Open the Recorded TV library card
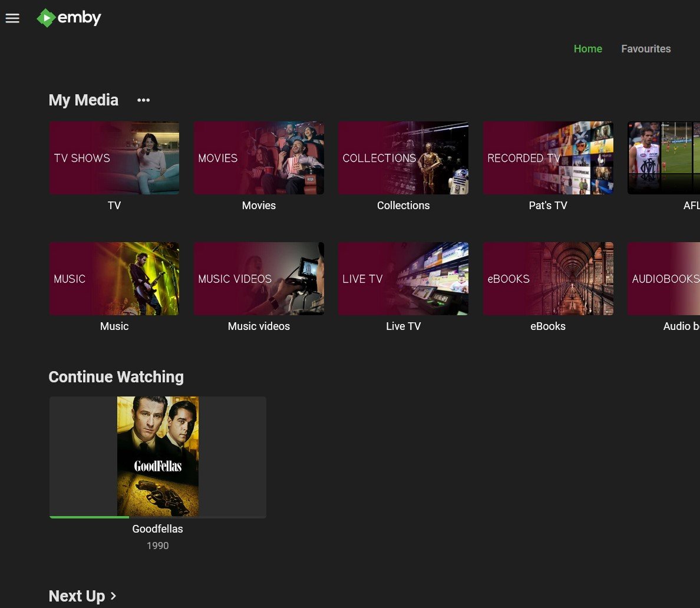 pos(548,157)
